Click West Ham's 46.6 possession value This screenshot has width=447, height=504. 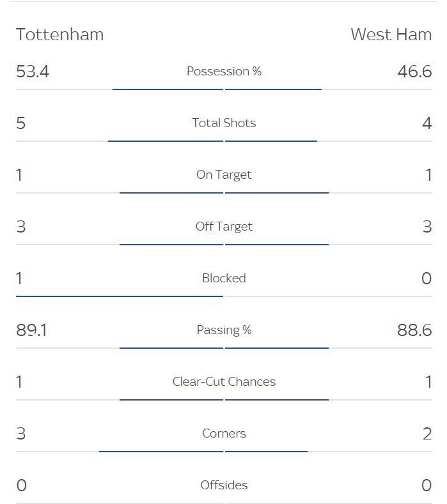414,72
